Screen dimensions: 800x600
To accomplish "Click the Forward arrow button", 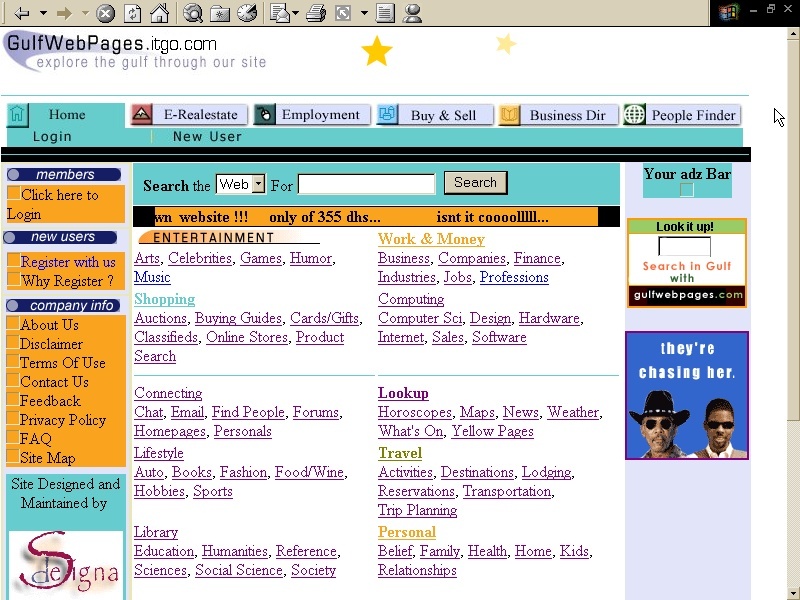I will point(64,13).
